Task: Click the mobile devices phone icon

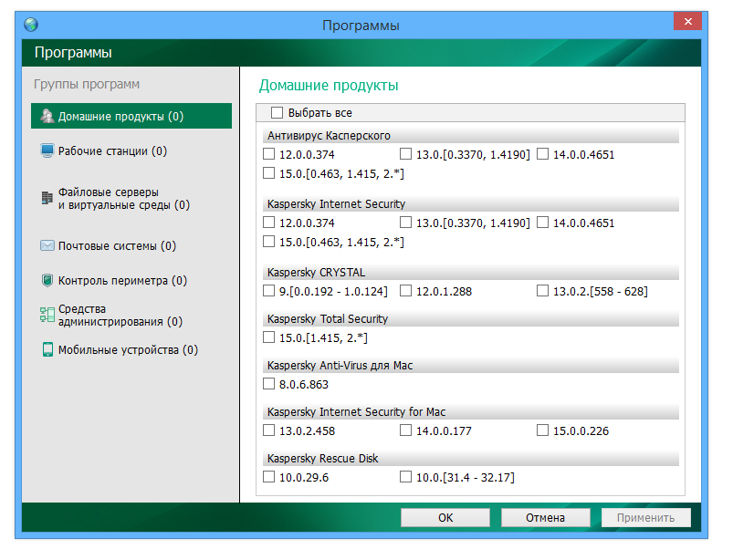Action: (47, 349)
